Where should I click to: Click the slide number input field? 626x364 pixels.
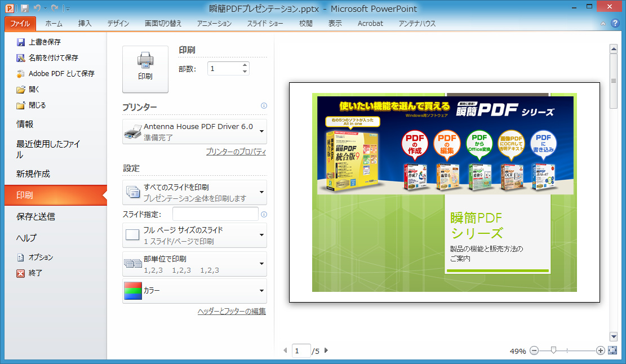[301, 350]
